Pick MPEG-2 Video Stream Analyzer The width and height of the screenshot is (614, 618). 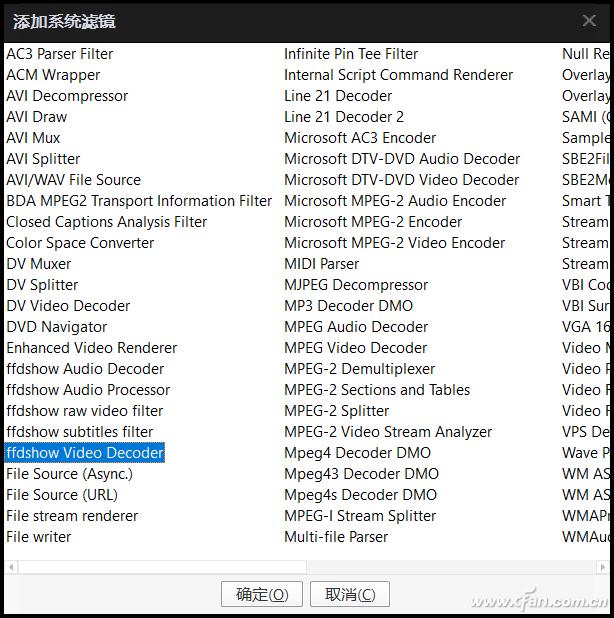[388, 432]
